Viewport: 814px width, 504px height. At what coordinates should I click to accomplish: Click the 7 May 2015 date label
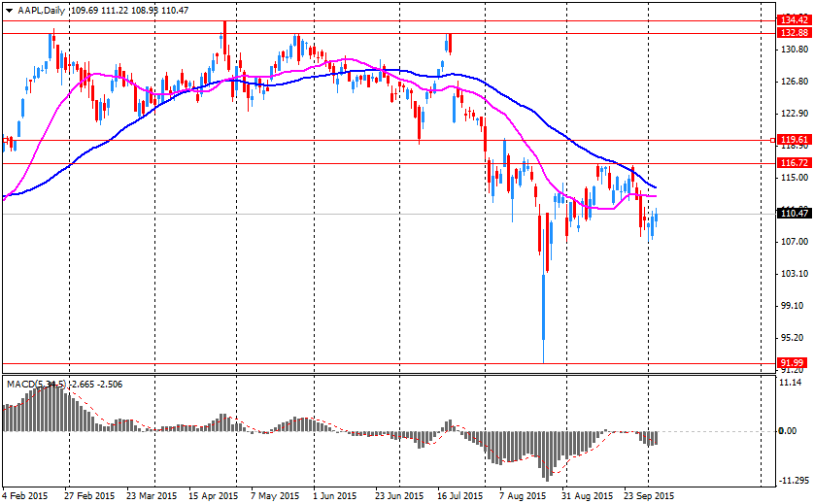[275, 495]
